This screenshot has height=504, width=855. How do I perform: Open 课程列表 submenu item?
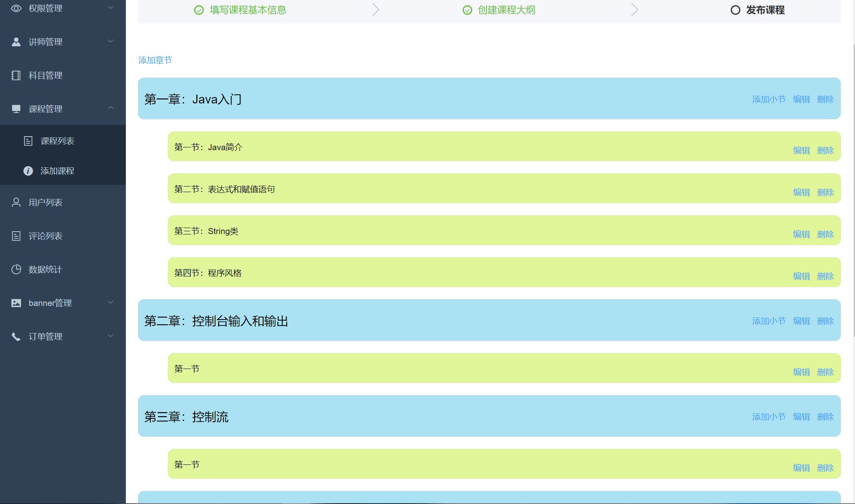(x=57, y=141)
